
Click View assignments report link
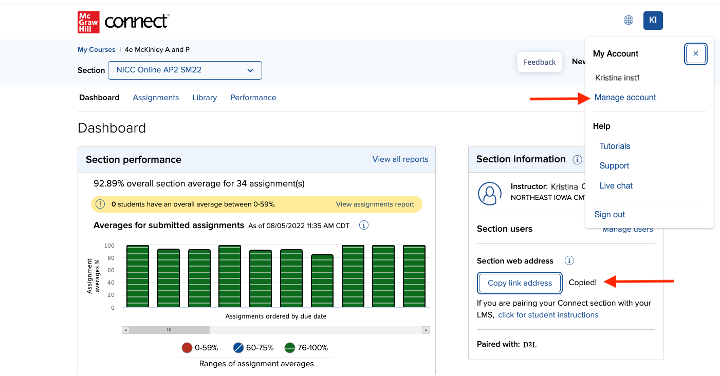point(375,204)
